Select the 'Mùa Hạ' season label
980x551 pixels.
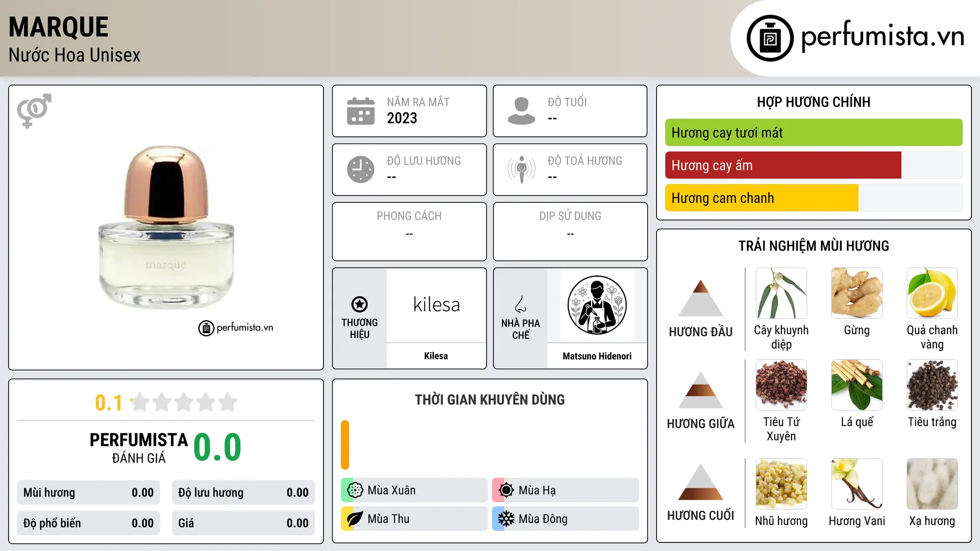537,490
